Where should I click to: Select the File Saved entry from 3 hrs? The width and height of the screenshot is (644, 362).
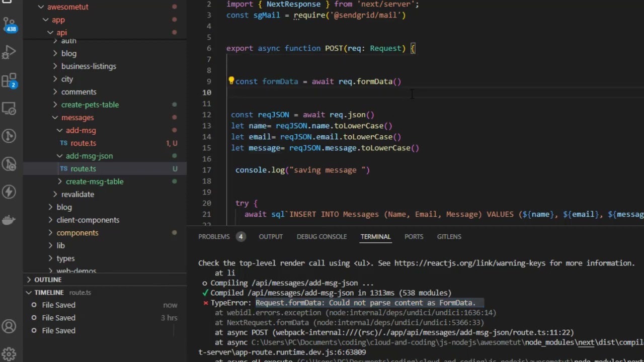[x=104, y=318]
